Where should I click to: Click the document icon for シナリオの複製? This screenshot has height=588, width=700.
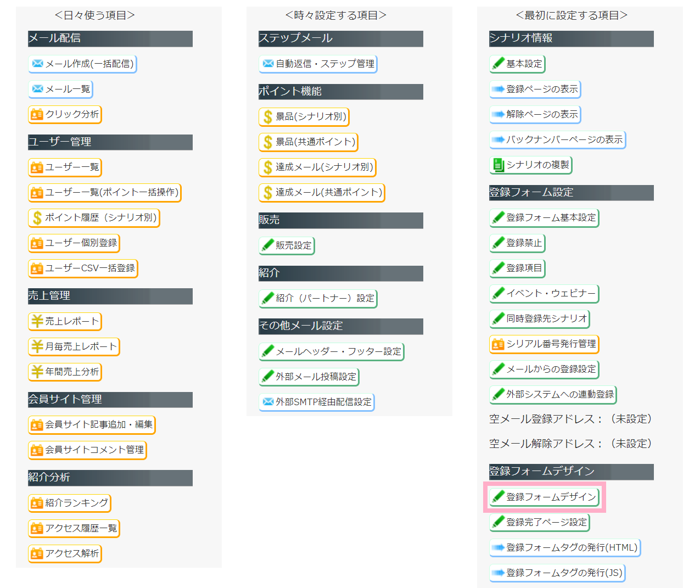pos(499,165)
